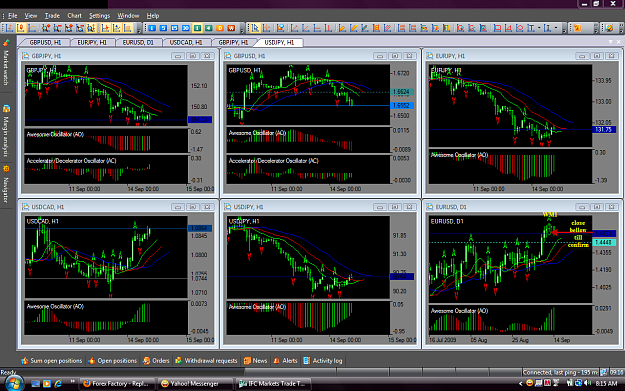Image resolution: width=625 pixels, height=391 pixels.
Task: Select the H4 four-hour period button
Action: point(208,28)
